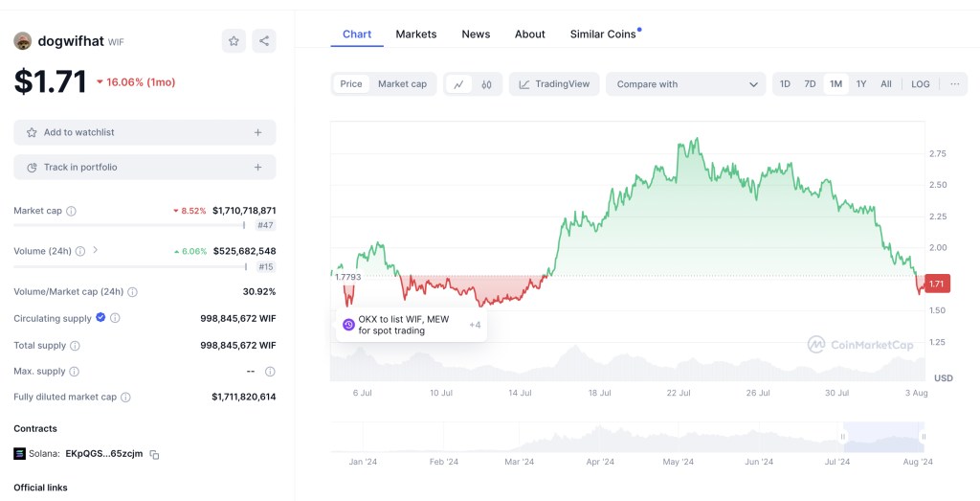Toggle LOG scale on chart
This screenshot has width=980, height=501.
click(921, 84)
